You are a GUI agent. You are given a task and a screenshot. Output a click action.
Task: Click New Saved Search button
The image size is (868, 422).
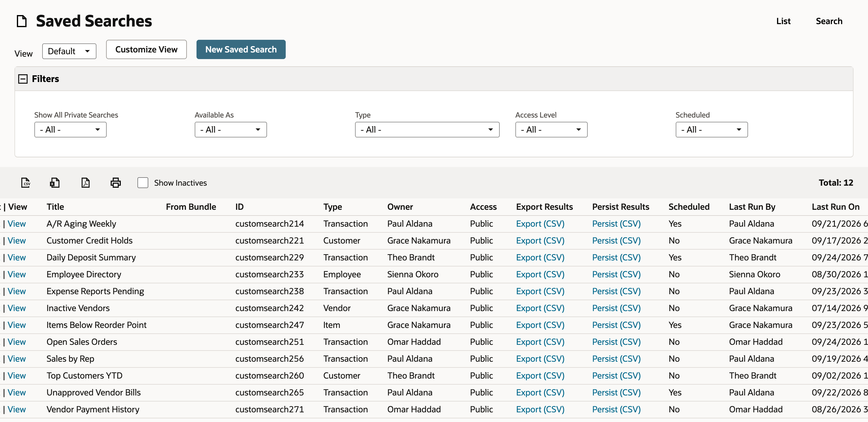tap(241, 49)
